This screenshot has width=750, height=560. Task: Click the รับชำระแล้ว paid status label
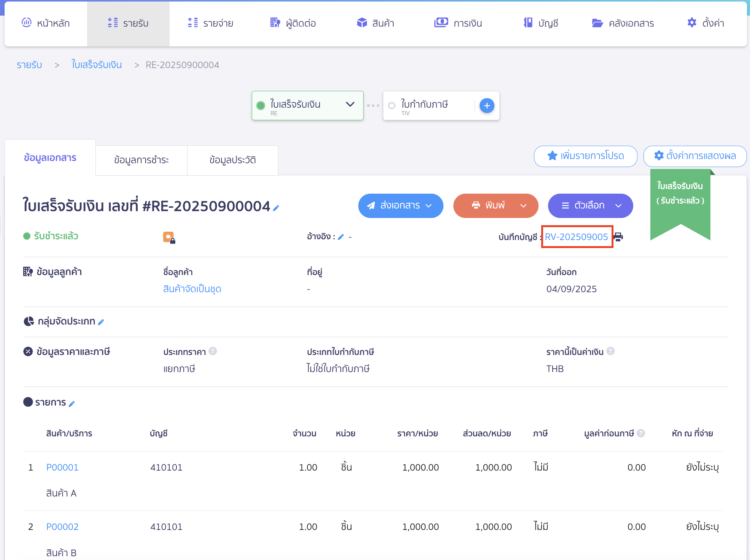[x=56, y=236]
